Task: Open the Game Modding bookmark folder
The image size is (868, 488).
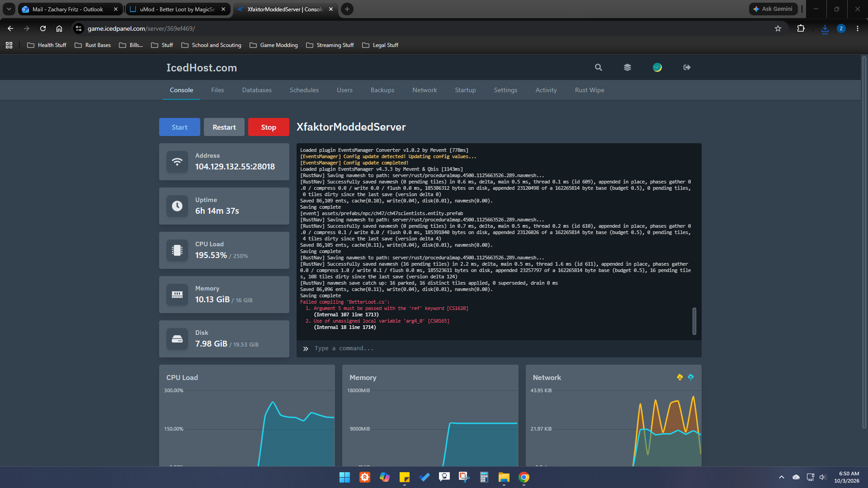Action: coord(274,45)
